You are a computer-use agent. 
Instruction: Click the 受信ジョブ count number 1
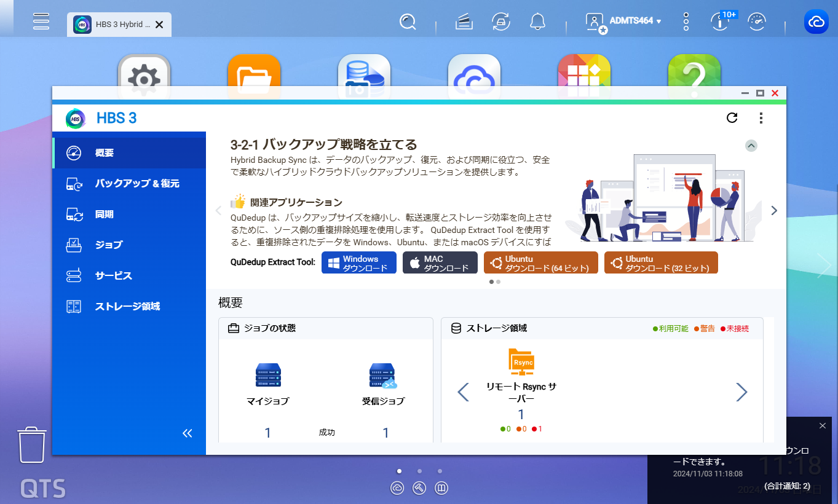click(x=385, y=433)
